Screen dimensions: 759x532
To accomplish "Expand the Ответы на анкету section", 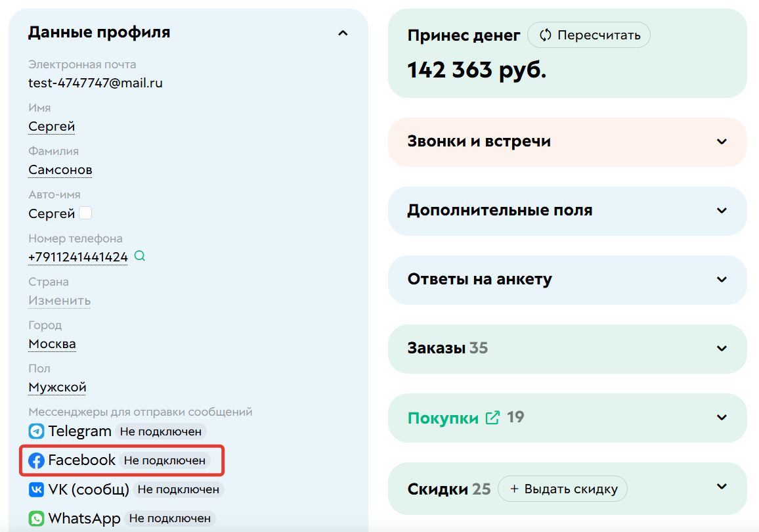I will 721,280.
